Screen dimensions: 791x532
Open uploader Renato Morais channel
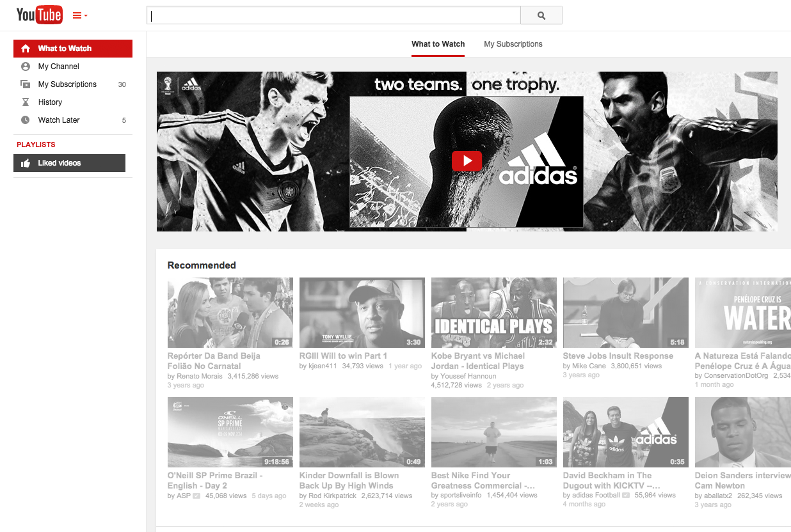point(200,377)
